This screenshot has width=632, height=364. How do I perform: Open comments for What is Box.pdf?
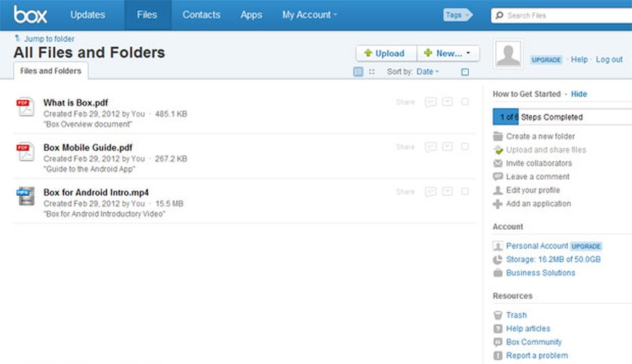(430, 102)
